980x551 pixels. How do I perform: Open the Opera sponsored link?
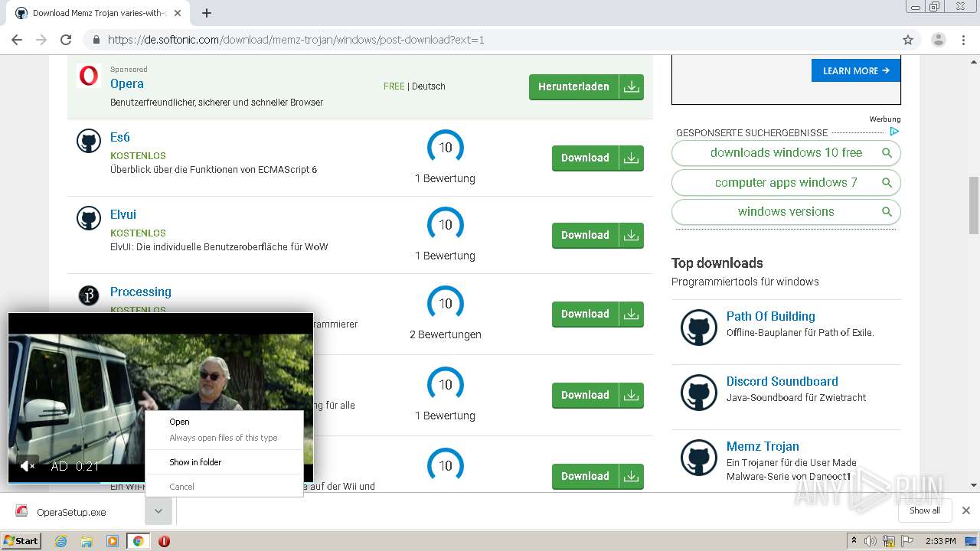127,83
